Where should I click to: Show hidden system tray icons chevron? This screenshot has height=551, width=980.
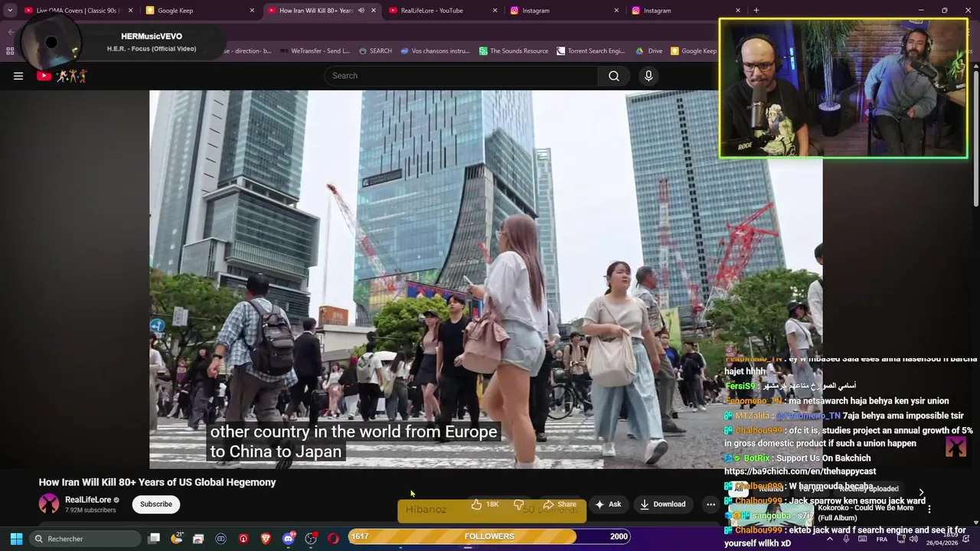point(829,539)
